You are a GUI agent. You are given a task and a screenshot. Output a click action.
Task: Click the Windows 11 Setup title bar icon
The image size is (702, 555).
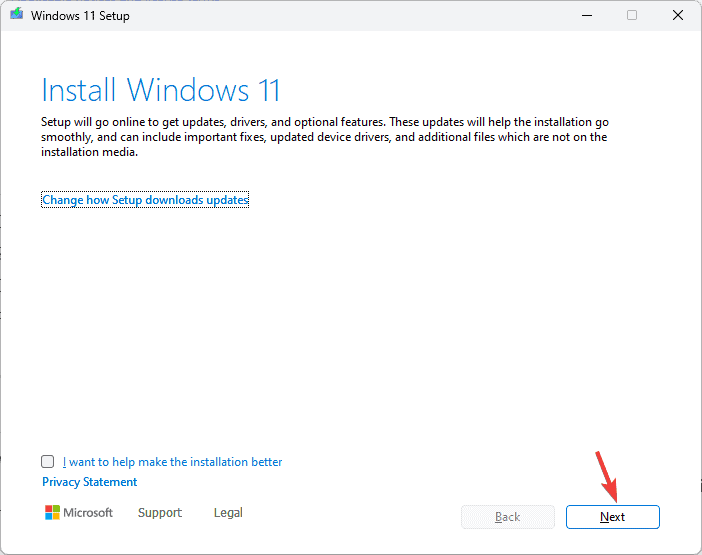(x=17, y=14)
